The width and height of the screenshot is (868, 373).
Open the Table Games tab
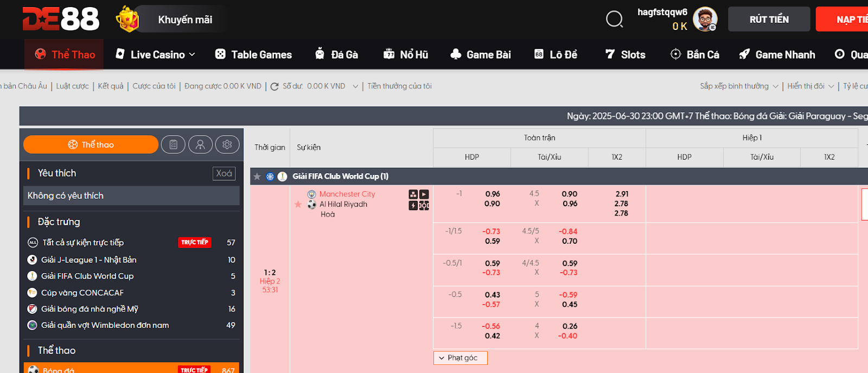tap(254, 55)
